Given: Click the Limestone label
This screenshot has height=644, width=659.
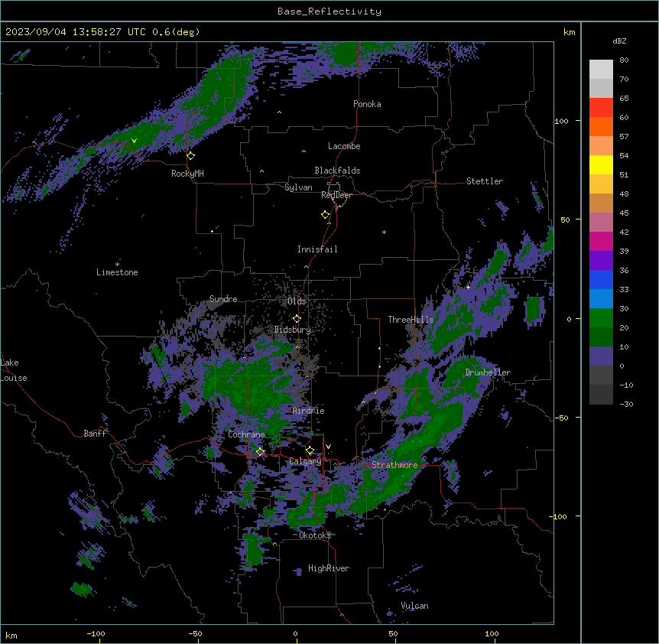Looking at the screenshot, I should click(x=117, y=272).
